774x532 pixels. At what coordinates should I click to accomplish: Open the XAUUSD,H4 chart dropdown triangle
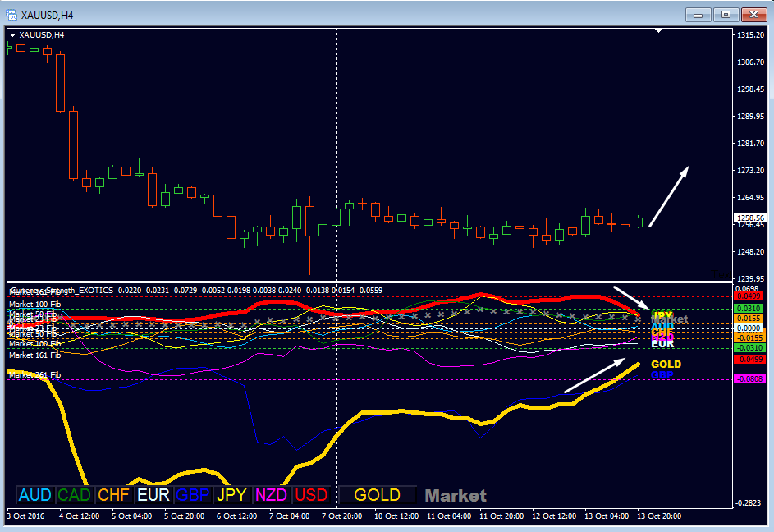pos(13,35)
